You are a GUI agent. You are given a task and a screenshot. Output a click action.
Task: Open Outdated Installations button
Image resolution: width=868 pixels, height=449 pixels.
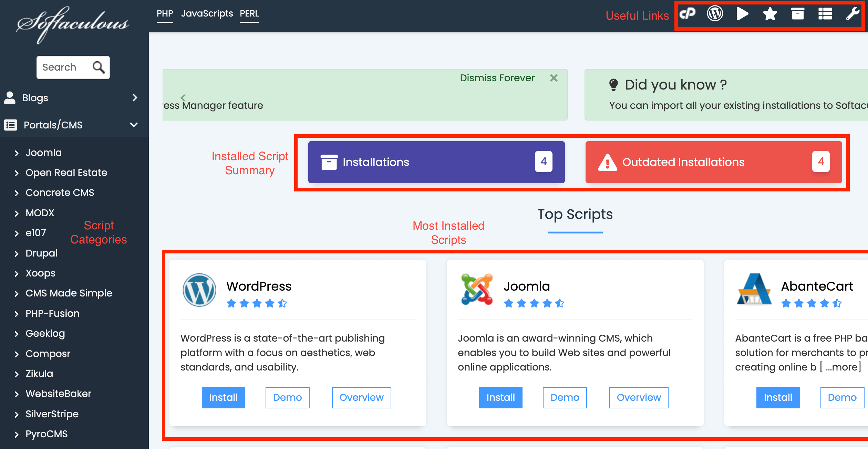point(714,162)
